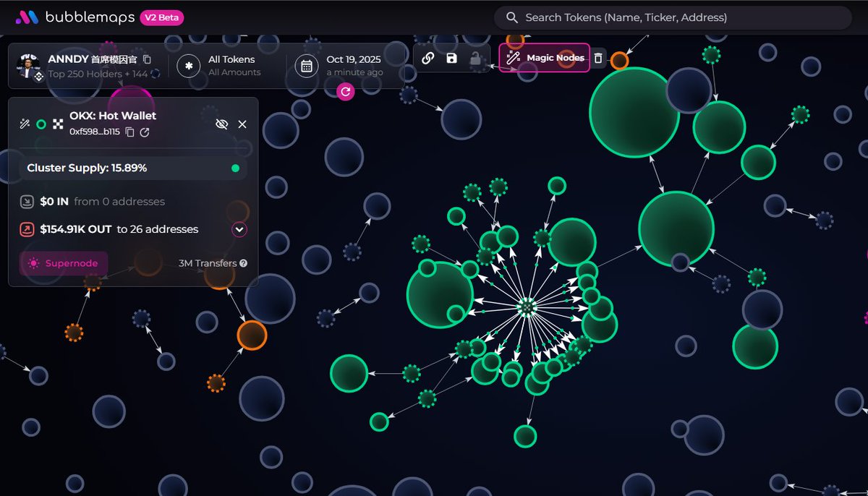Image resolution: width=868 pixels, height=496 pixels.
Task: Toggle the Magic Nodes mode
Action: pos(545,58)
